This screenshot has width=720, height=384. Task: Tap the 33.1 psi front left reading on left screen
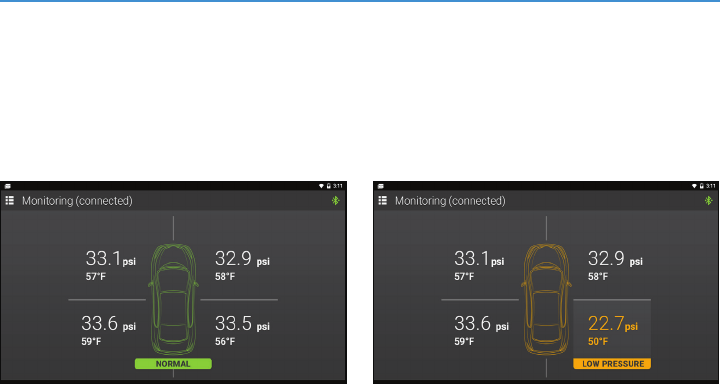coord(111,259)
